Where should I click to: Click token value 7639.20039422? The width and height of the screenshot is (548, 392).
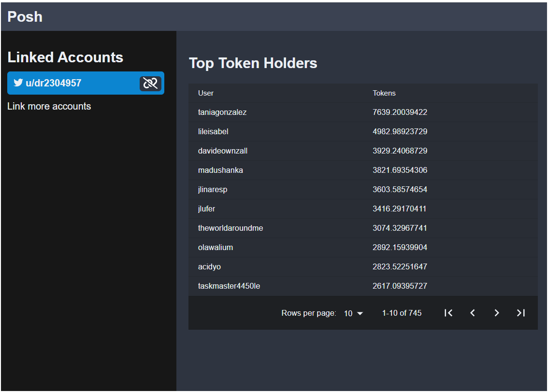tap(400, 112)
